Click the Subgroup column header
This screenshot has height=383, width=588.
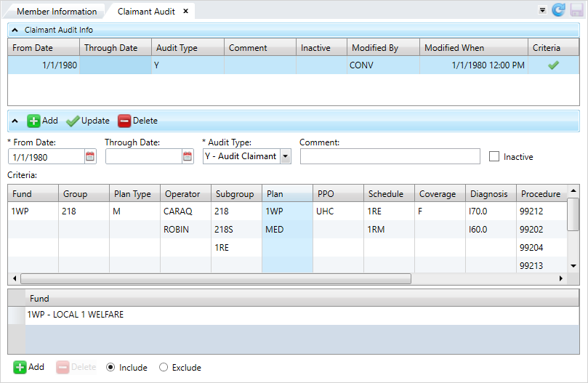pyautogui.click(x=237, y=194)
